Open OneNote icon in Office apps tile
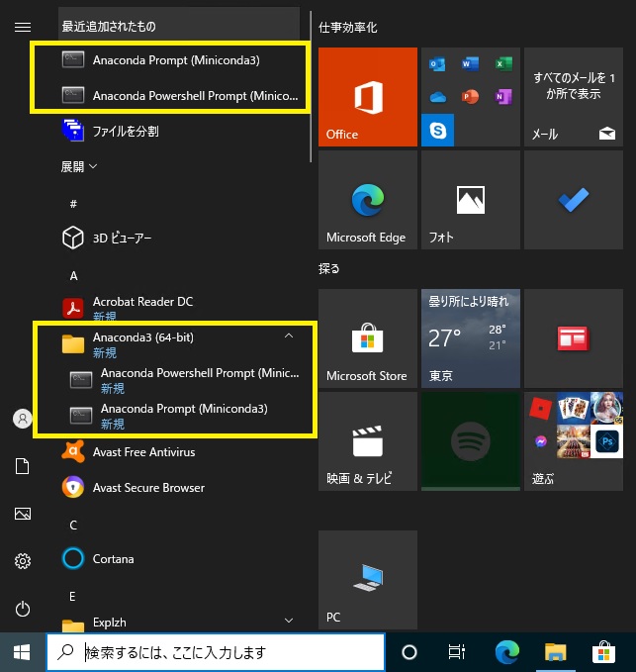 coord(503,97)
